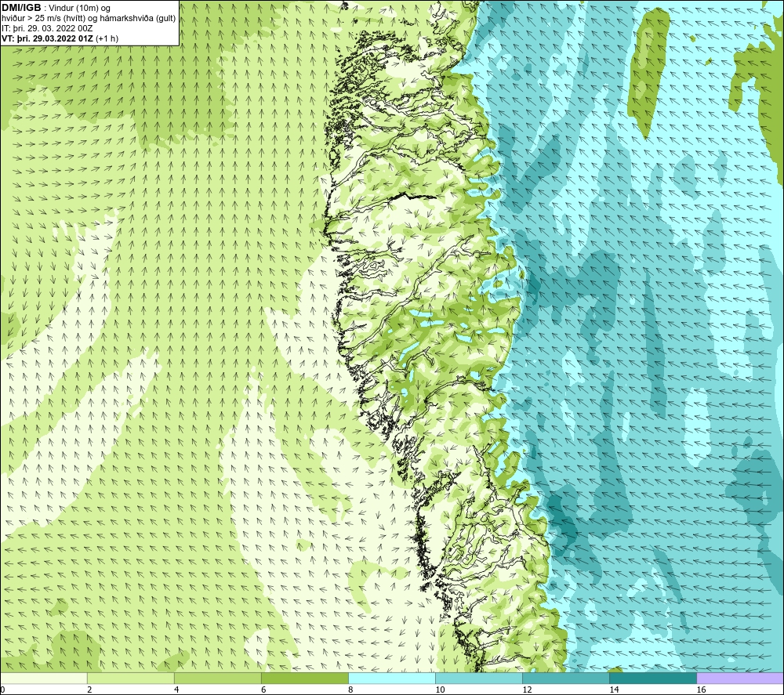784x695 pixels.
Task: Pick the cyan 10–12 m/s legend swatch
Action: tap(478, 678)
